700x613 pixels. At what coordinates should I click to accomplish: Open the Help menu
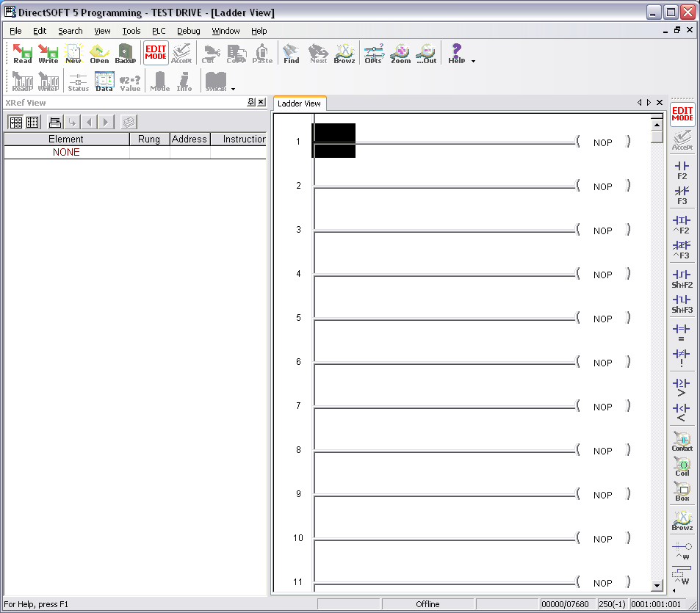259,31
